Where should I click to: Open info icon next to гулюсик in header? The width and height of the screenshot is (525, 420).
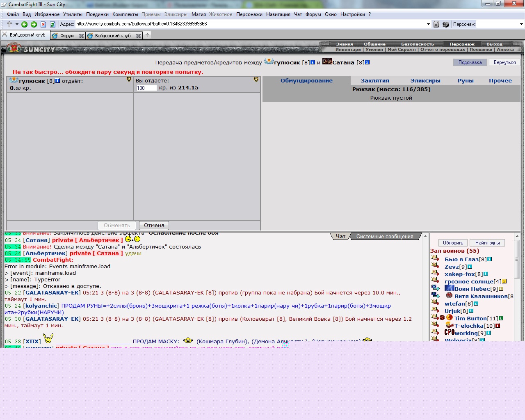313,62
